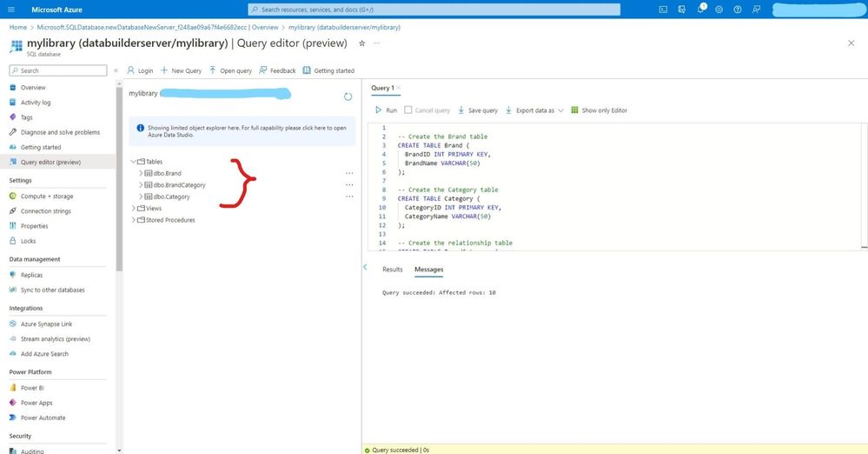Select the Query 1 tab
Screen dimensions: 868x454
382,88
